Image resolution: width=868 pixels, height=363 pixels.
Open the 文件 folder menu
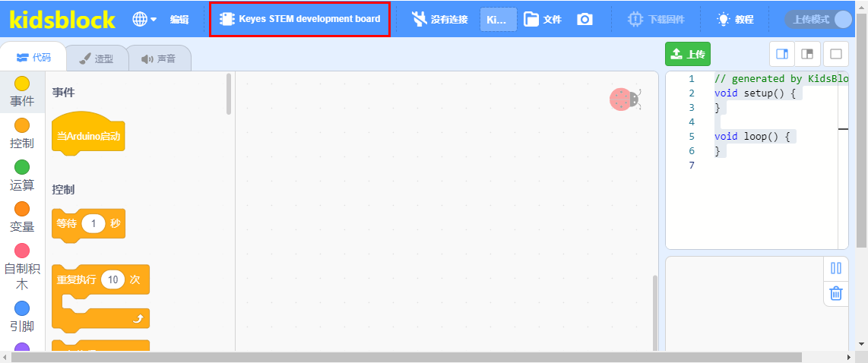[x=543, y=20]
